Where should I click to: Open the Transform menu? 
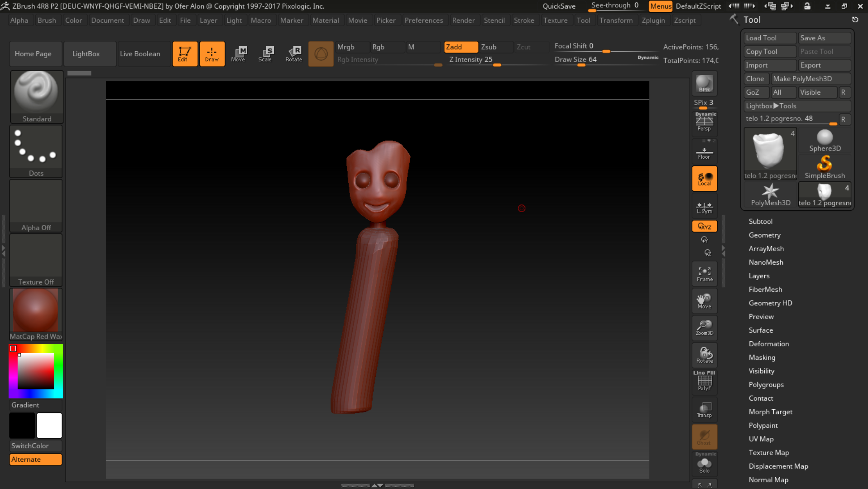pyautogui.click(x=616, y=20)
